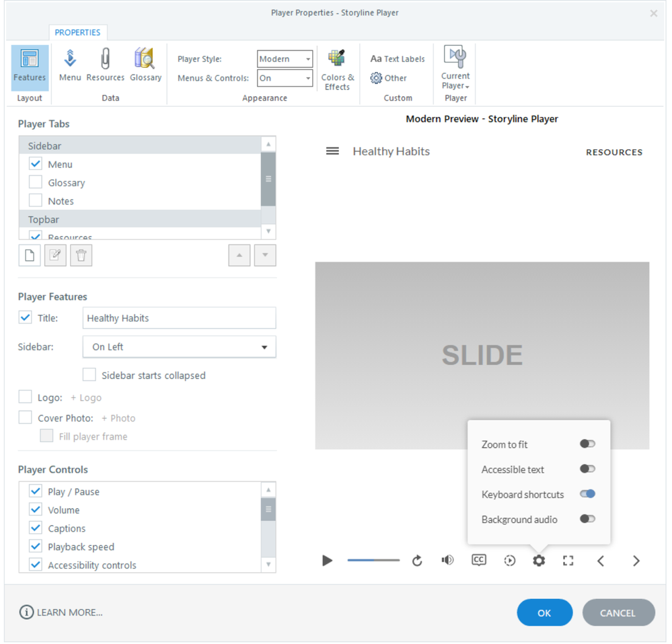Turn on Zoom to fit toggle
The height and width of the screenshot is (644, 672).
587,444
